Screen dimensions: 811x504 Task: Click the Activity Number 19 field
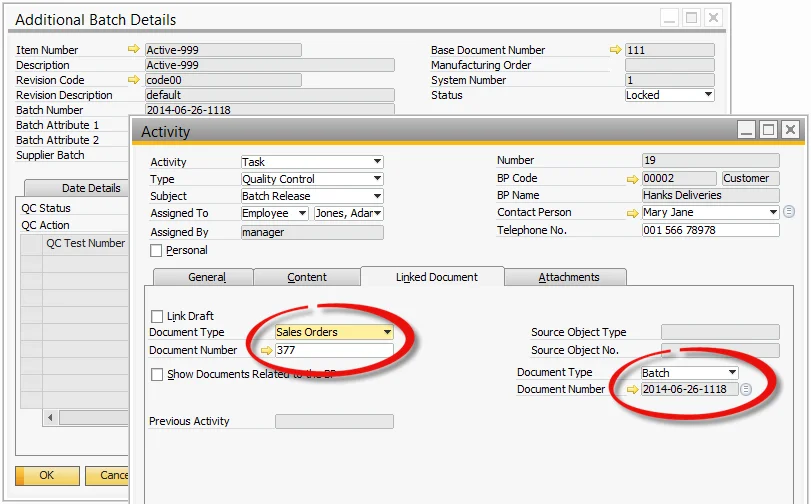[x=710, y=160]
